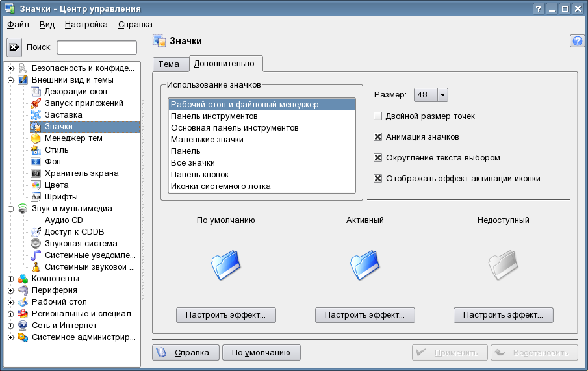
Task: Toggle Округление текста выбором checkbox
Action: point(377,157)
